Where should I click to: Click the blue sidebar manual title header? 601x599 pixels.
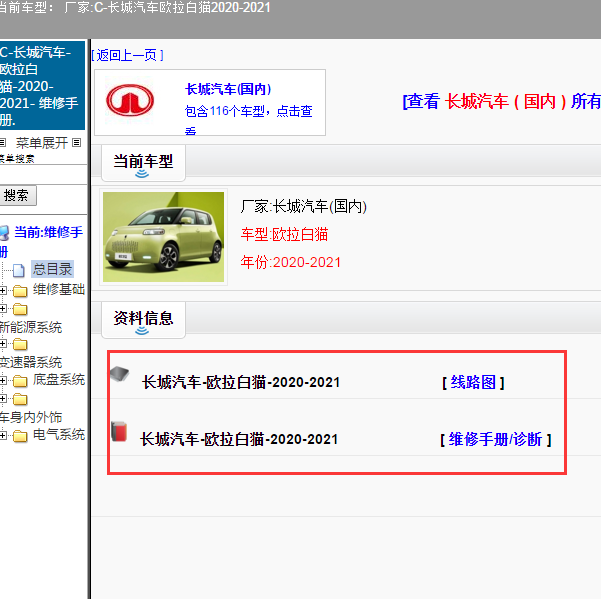coord(42,85)
